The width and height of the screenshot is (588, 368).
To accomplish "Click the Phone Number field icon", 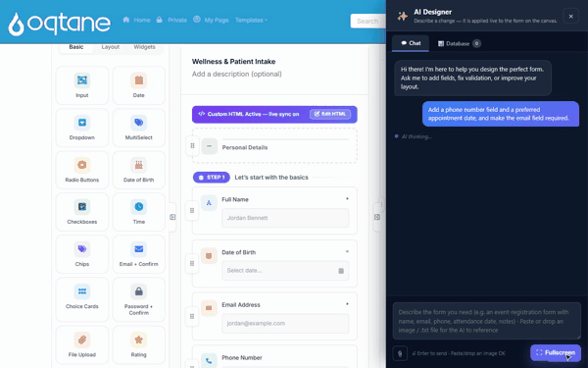I will 209,361.
